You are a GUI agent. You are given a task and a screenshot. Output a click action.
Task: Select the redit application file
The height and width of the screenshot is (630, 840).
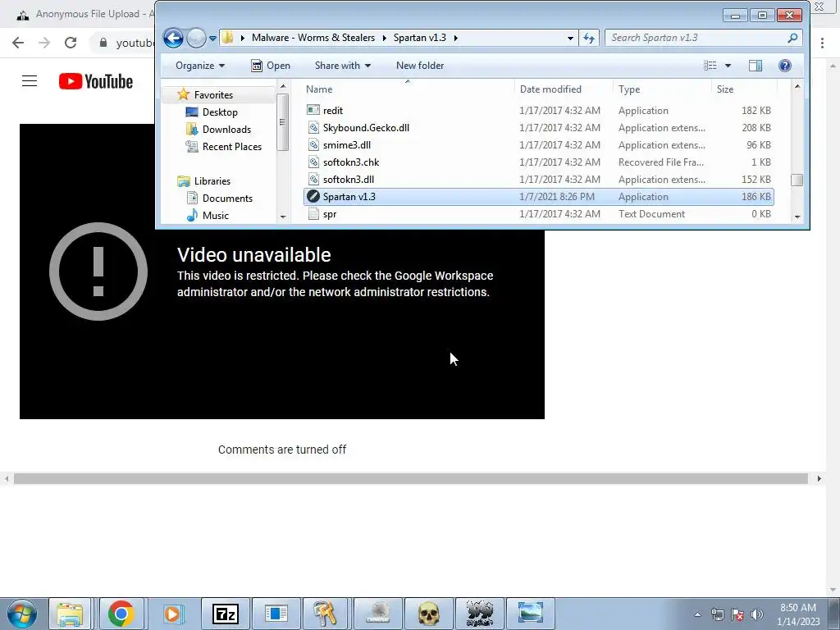click(x=538, y=111)
